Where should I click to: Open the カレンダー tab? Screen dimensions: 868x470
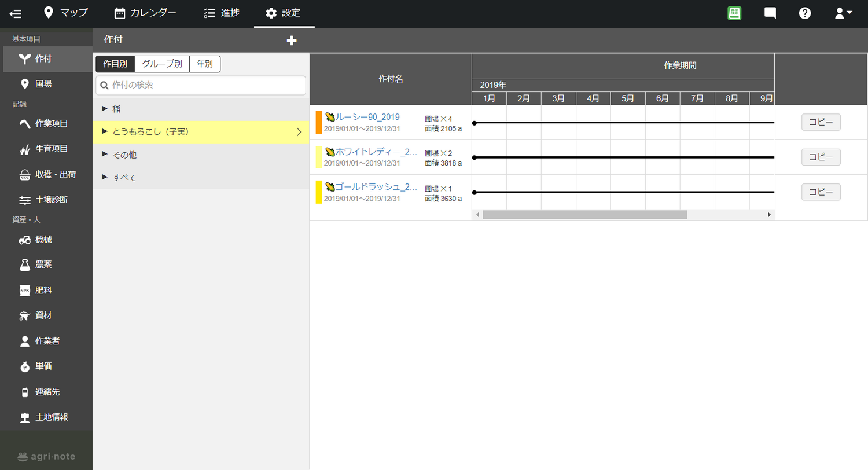[145, 13]
